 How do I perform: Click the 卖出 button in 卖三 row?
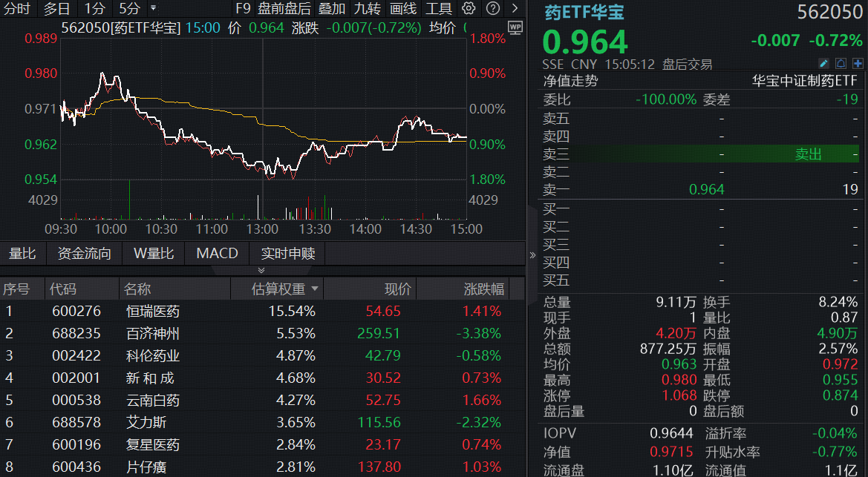tap(808, 154)
